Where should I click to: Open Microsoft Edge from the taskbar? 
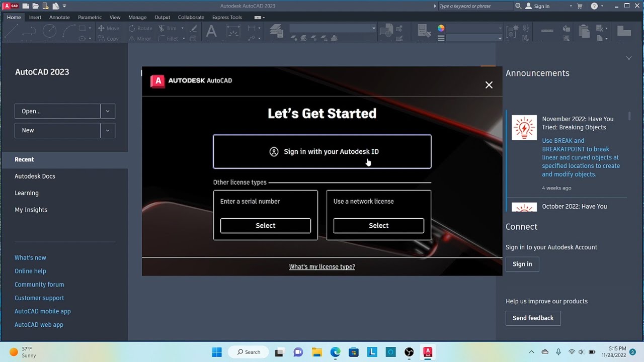335,352
